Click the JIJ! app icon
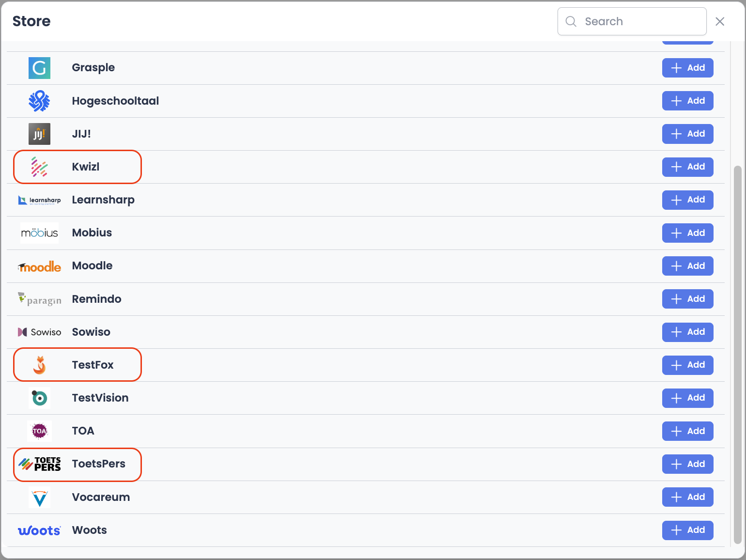Screen dimensions: 746x560 click(39, 134)
